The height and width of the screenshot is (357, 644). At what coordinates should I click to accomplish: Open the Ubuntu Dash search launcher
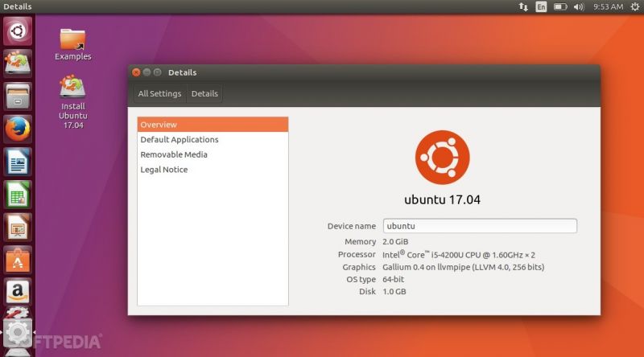(x=18, y=31)
